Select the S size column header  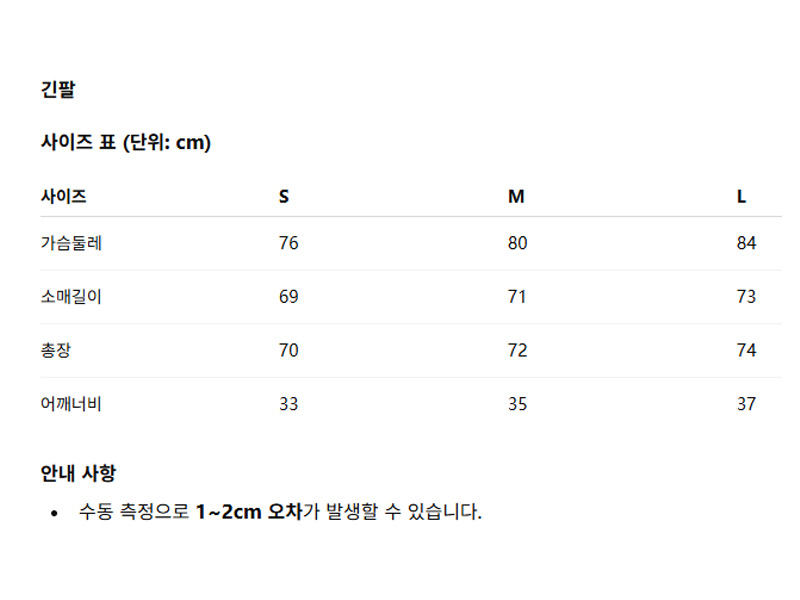284,196
